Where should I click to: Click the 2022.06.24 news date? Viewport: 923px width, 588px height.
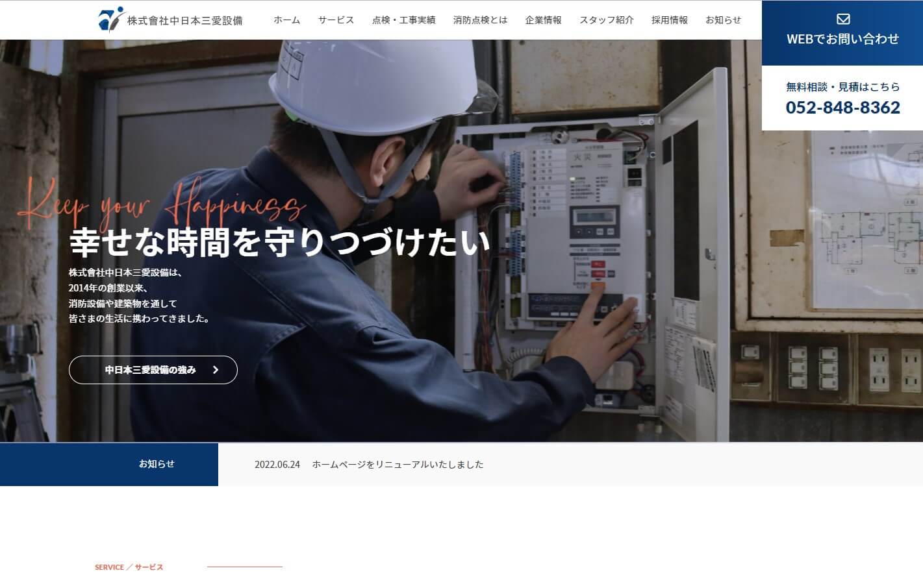click(277, 464)
